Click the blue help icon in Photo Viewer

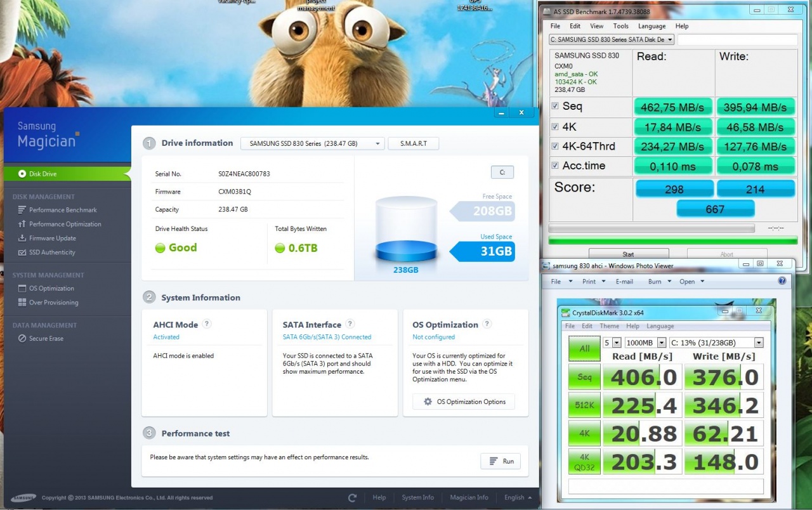pyautogui.click(x=782, y=281)
